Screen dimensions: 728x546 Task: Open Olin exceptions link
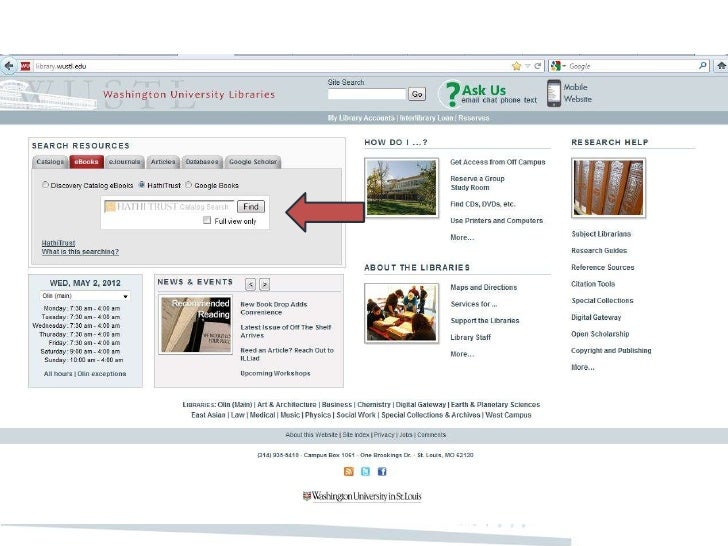coord(102,374)
